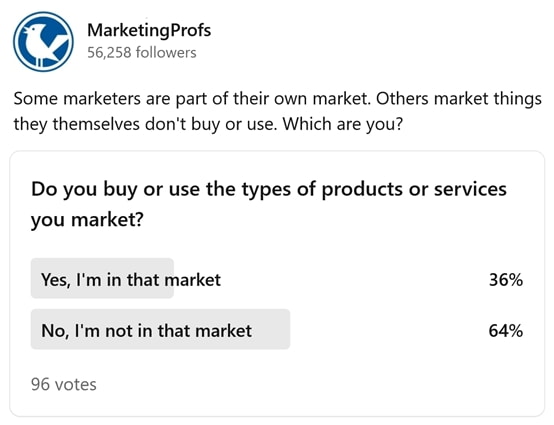The image size is (554, 425).
Task: Click the "Some marketers are part" post line
Action: coord(277,99)
